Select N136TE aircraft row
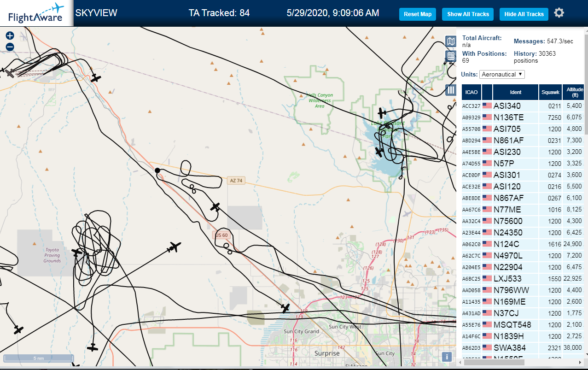Viewport: 588px width, 370px height. (x=523, y=117)
